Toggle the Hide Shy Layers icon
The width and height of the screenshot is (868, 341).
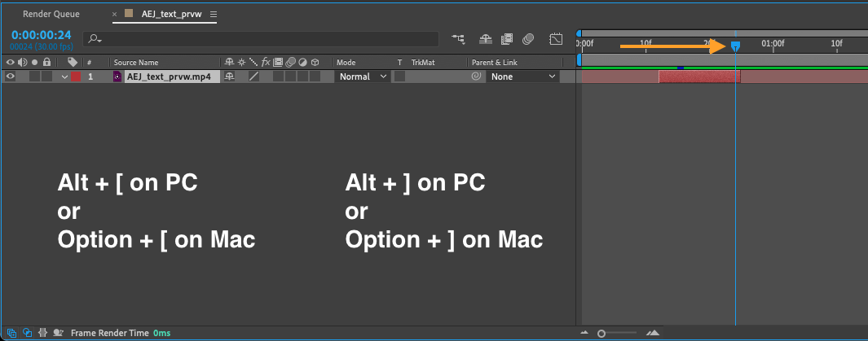[x=486, y=39]
